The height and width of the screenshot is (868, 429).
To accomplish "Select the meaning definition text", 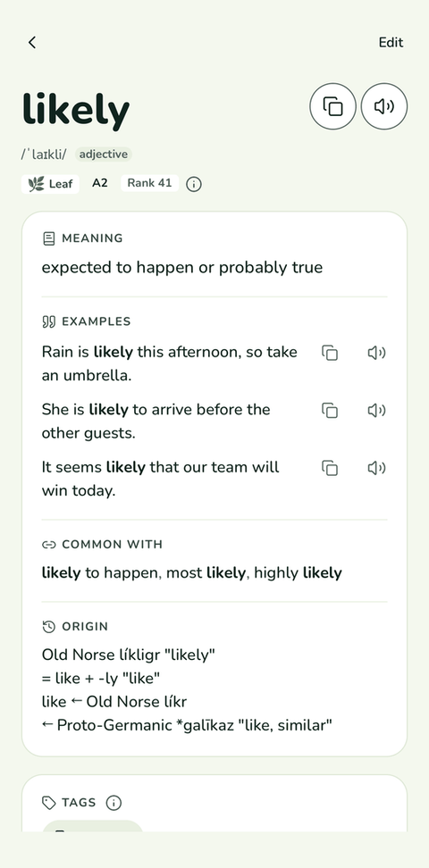I will point(181,268).
